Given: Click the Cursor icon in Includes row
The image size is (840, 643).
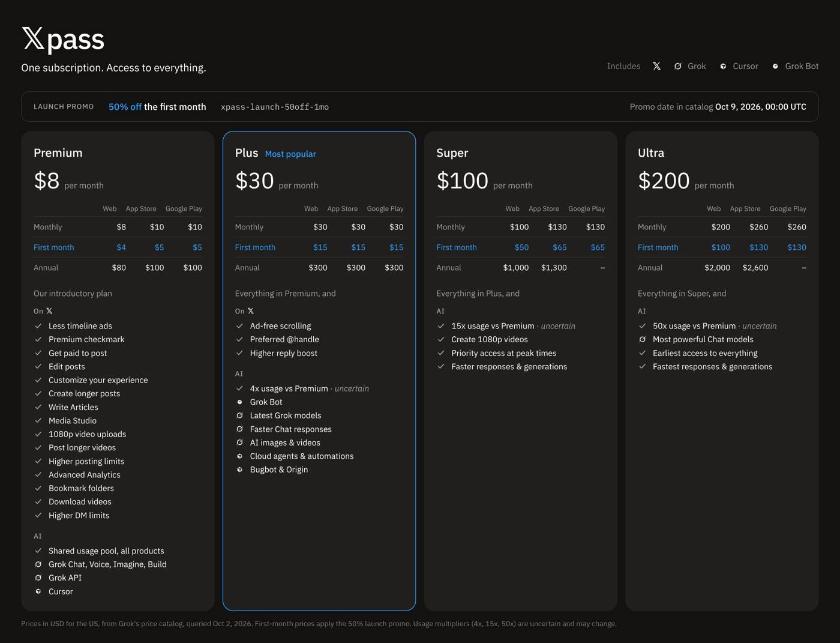Looking at the screenshot, I should click(x=723, y=66).
